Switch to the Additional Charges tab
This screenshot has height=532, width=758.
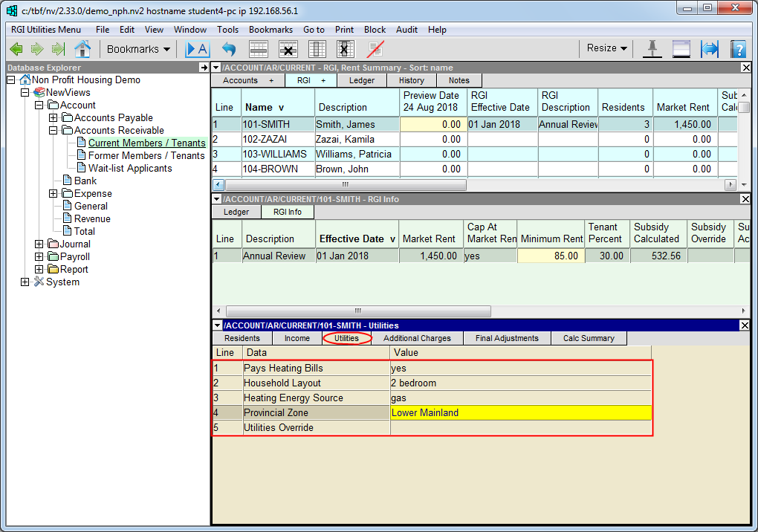click(x=417, y=339)
